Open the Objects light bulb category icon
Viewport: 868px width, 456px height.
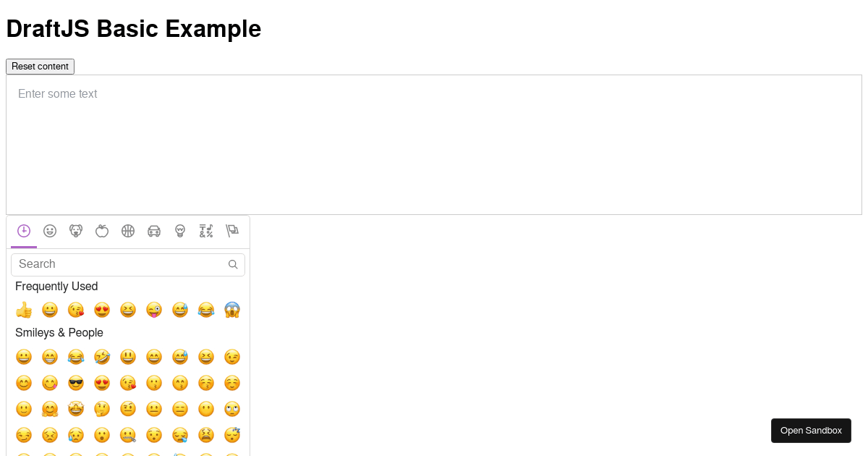pos(180,231)
